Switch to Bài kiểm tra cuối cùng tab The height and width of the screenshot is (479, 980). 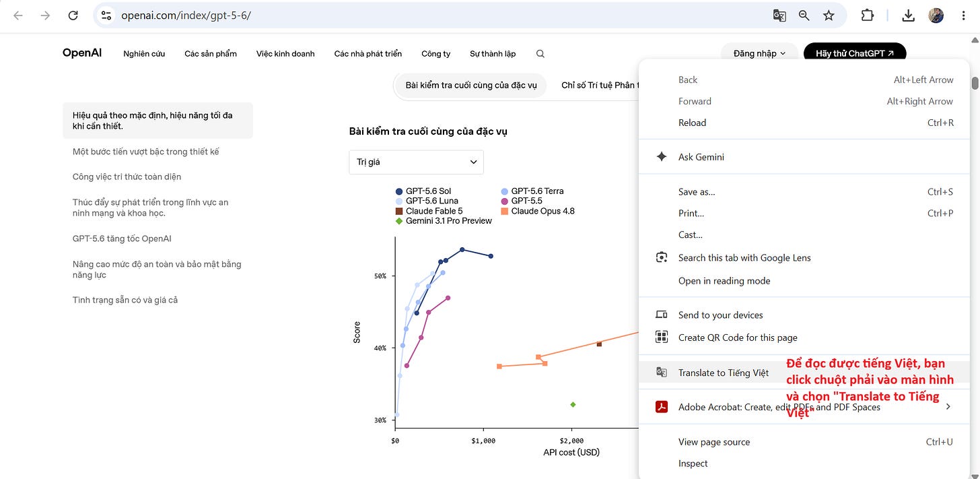click(x=471, y=86)
